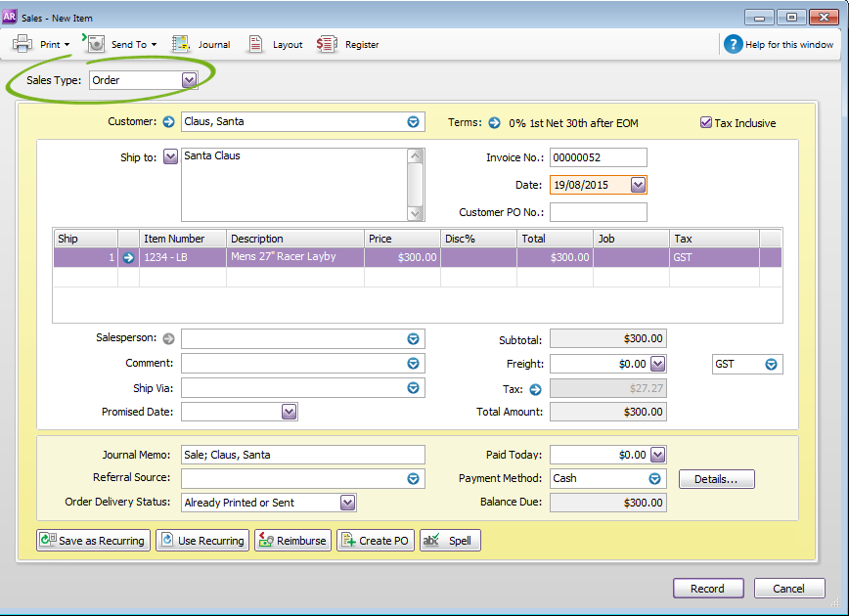Click the Tax zoom arrow icon
The height and width of the screenshot is (616, 849).
click(x=535, y=389)
